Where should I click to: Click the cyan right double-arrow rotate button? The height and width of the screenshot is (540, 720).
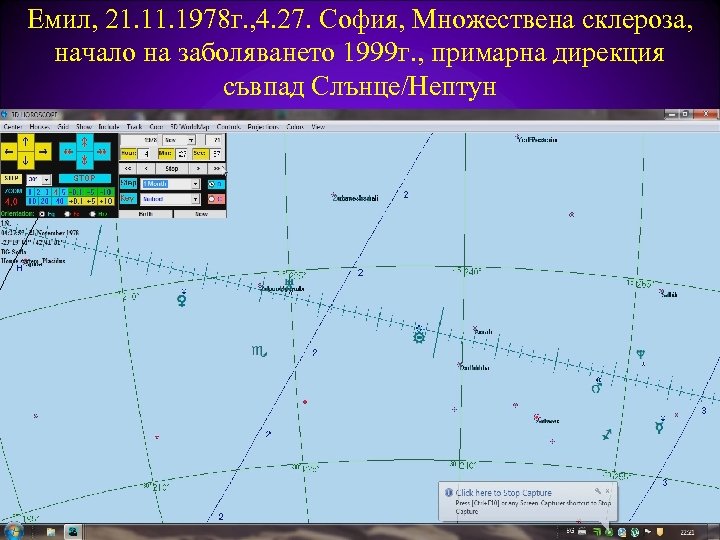point(102,152)
